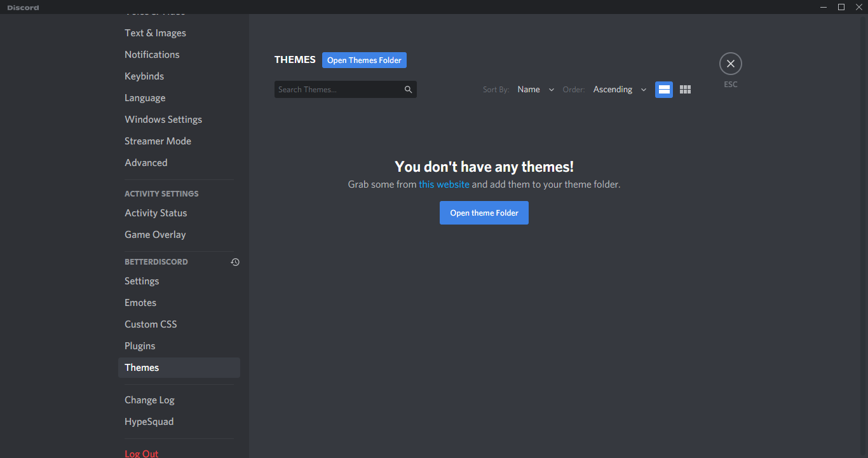This screenshot has height=458, width=868.
Task: Switch to list view layout icon
Action: [663, 90]
